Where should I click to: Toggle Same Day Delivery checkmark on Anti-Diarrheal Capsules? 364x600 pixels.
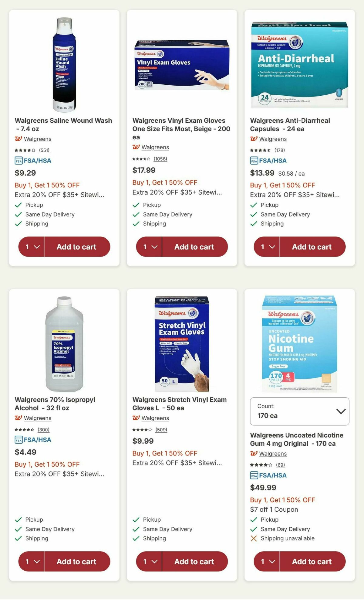click(x=253, y=214)
